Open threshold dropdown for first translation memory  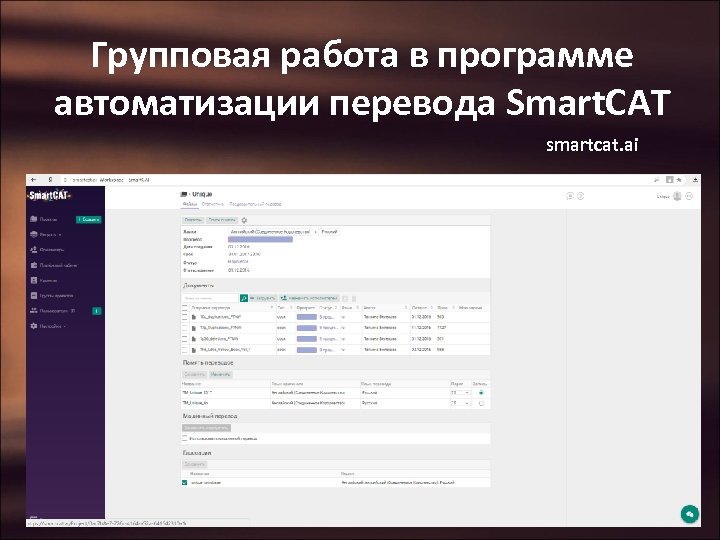(x=461, y=393)
